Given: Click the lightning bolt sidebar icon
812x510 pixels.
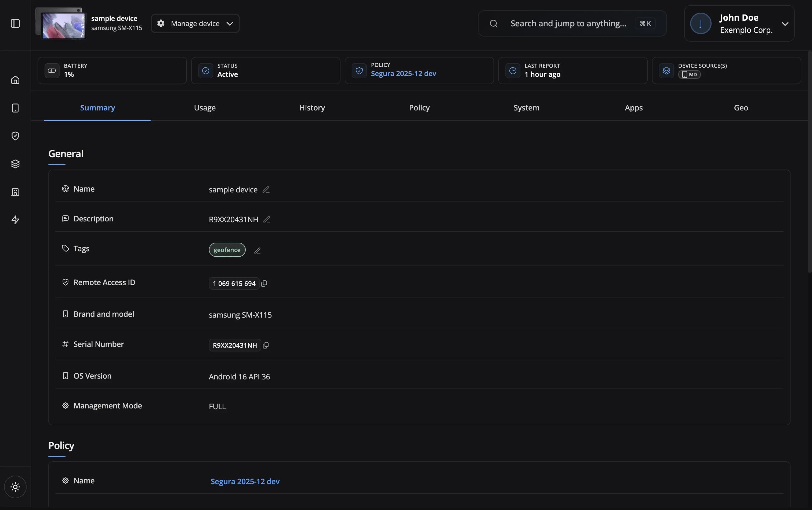Looking at the screenshot, I should point(15,220).
